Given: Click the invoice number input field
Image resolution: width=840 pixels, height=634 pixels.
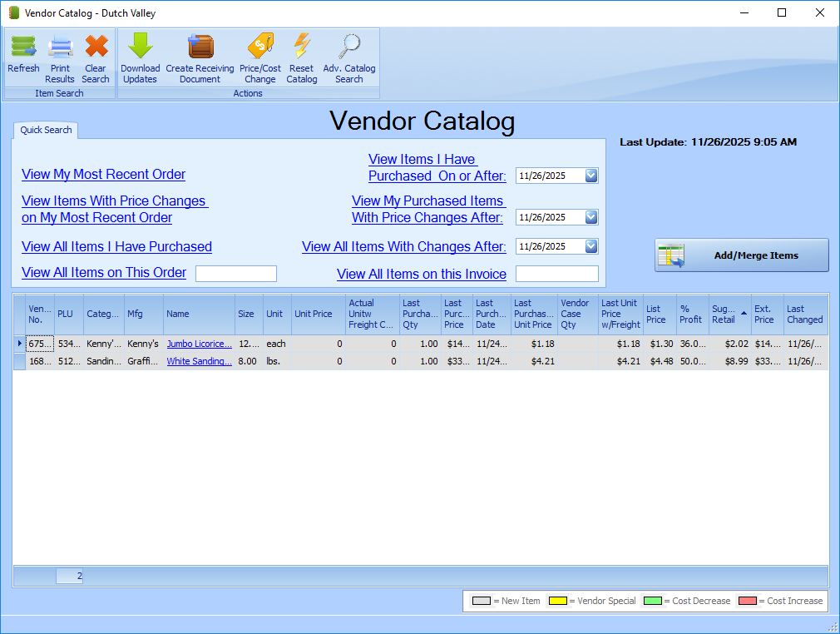Looking at the screenshot, I should 556,274.
